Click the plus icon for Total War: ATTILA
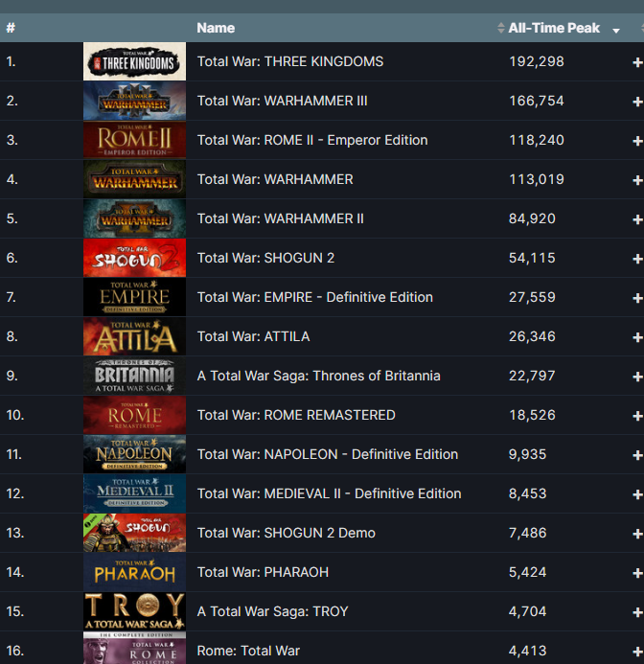The image size is (644, 664). pyautogui.click(x=638, y=337)
